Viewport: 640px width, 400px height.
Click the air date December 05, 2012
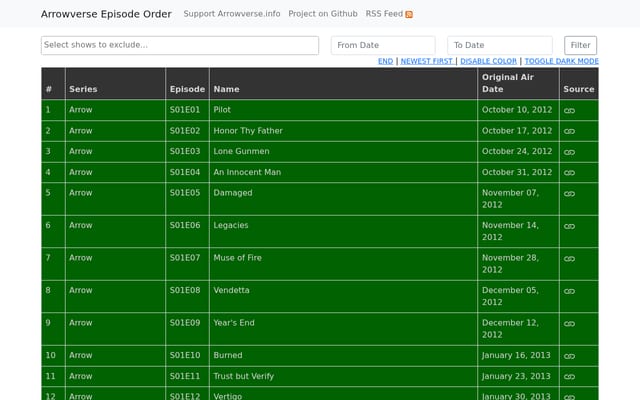(510, 296)
